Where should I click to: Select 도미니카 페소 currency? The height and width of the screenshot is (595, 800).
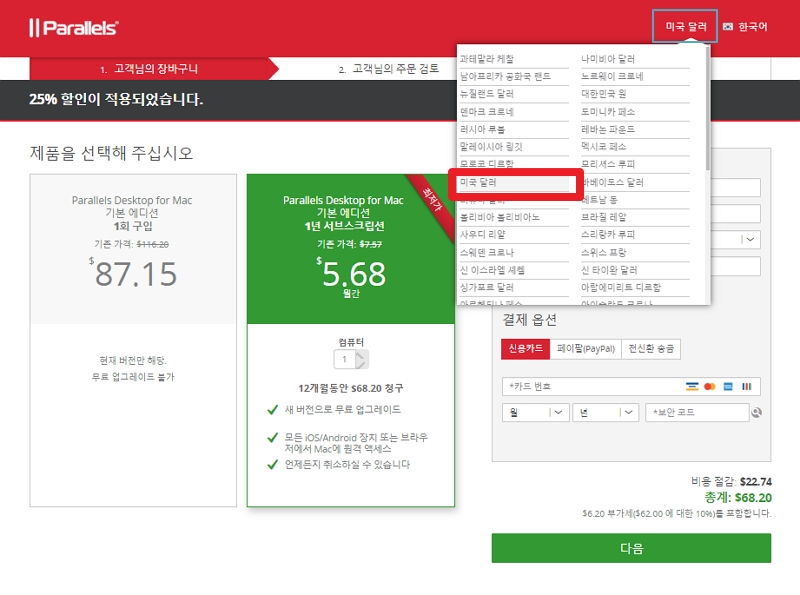[x=635, y=112]
